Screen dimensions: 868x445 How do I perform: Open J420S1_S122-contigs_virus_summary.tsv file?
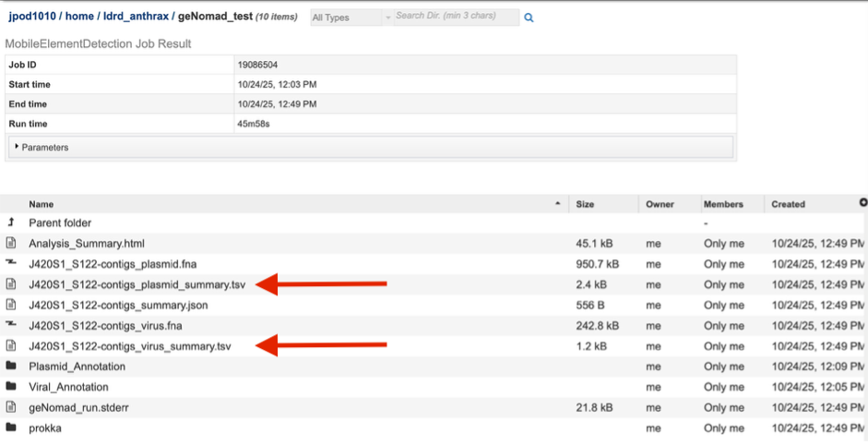point(129,346)
